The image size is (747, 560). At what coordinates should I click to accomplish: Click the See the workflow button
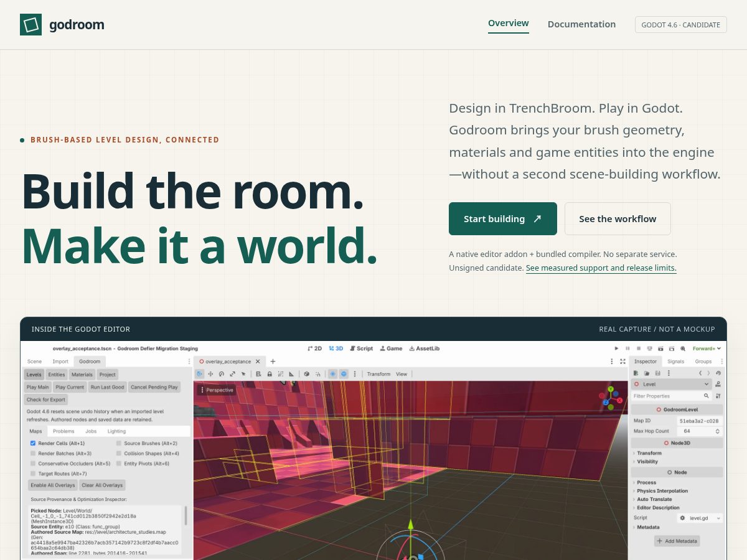click(618, 218)
